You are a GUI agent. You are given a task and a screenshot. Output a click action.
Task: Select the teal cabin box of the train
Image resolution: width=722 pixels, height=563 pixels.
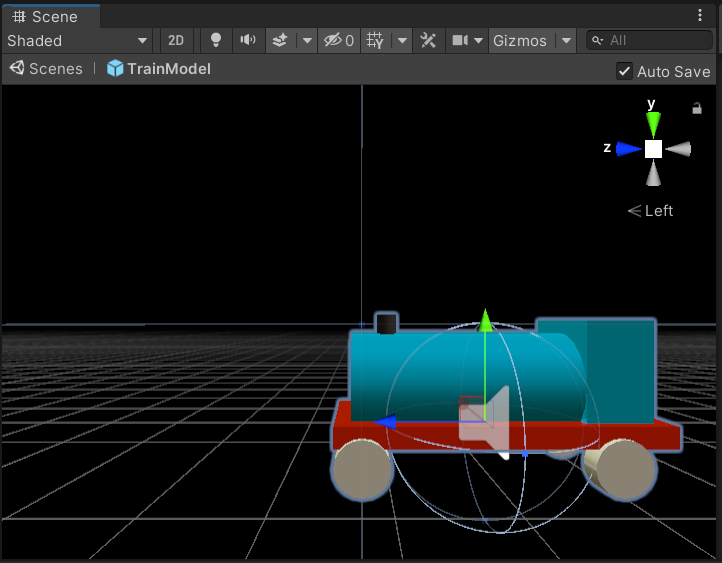click(622, 371)
